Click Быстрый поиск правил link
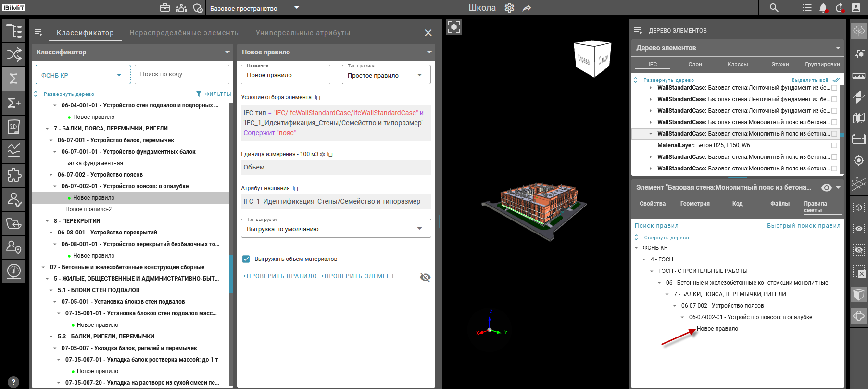 coord(803,226)
